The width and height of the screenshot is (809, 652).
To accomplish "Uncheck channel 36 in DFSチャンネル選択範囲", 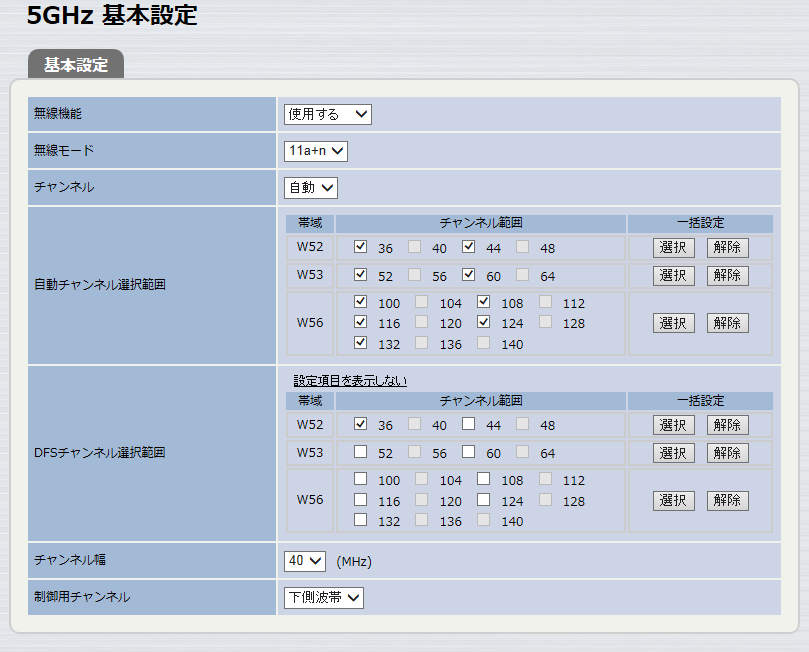I will click(361, 424).
